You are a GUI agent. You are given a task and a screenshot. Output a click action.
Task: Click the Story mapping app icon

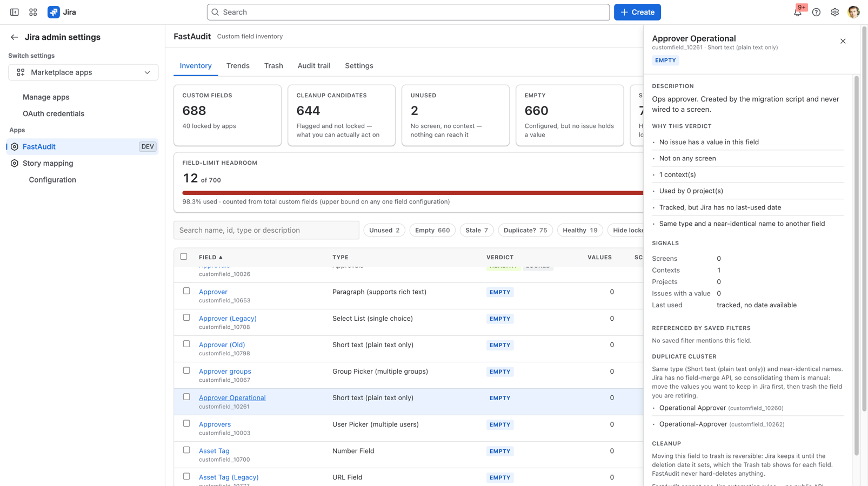[x=15, y=163]
